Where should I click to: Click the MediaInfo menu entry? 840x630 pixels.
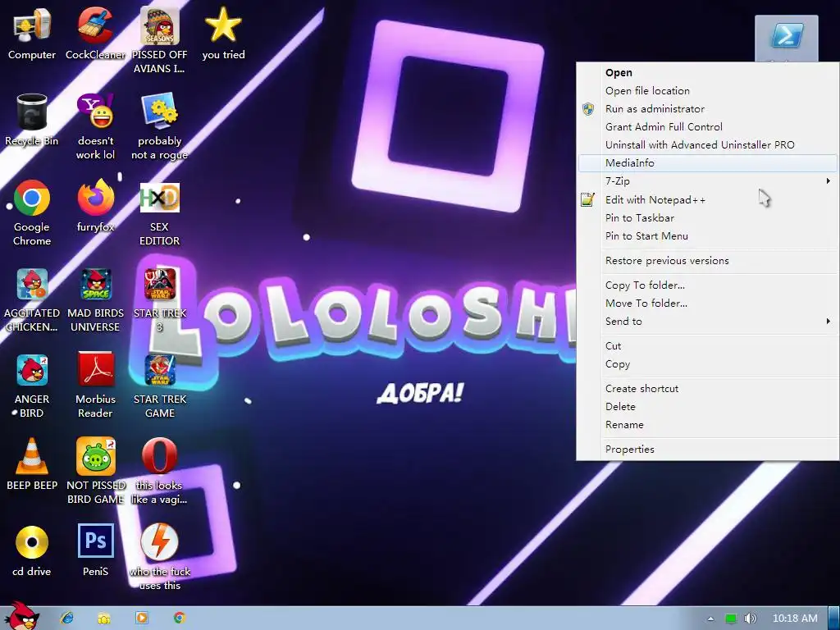(708, 163)
